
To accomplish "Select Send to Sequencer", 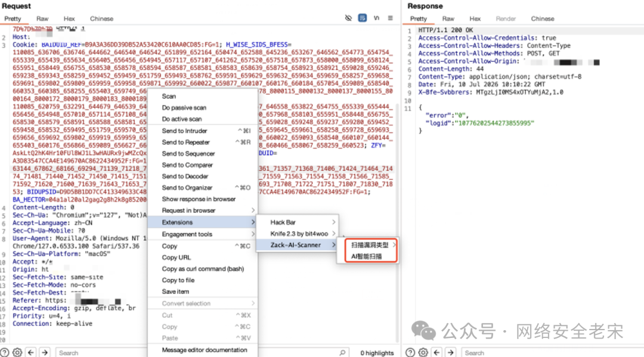I will [x=203, y=154].
